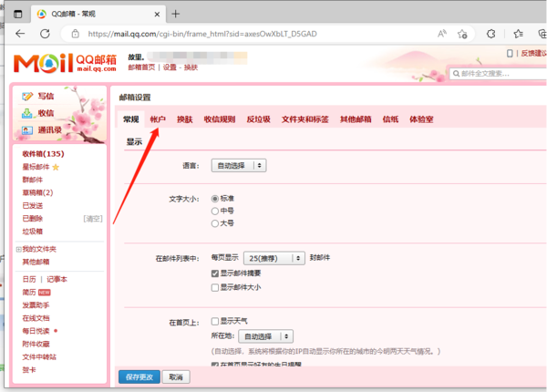
Task: Switch to the 常规 settings tab
Action: click(130, 119)
